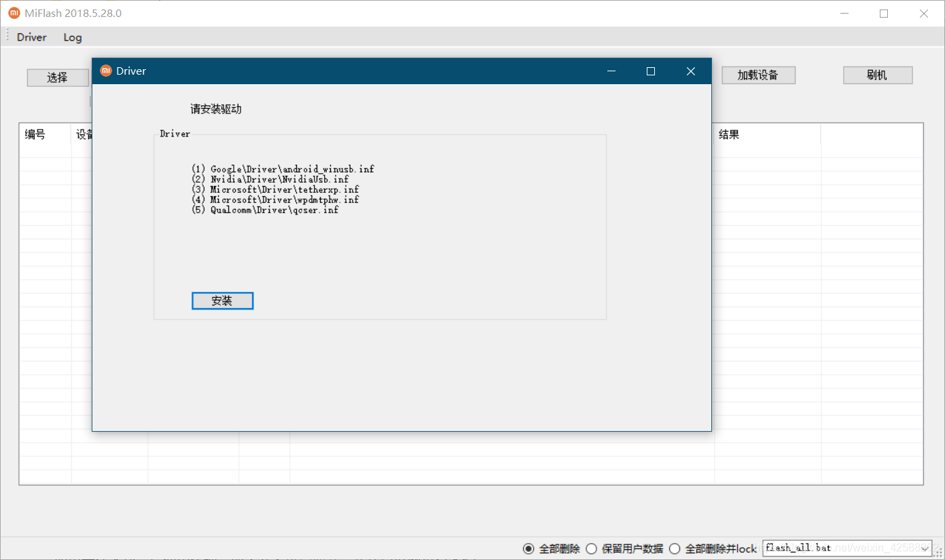
Task: Open the Log menu in MiFlash
Action: (x=73, y=37)
